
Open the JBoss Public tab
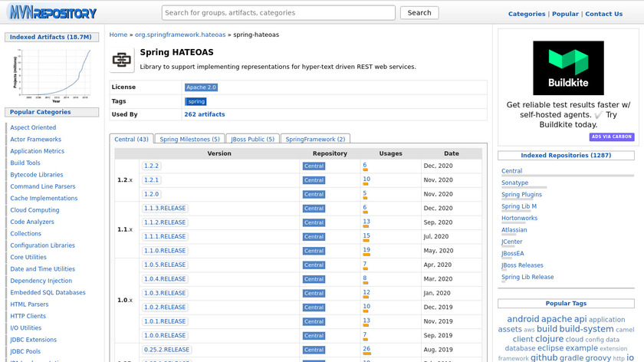(253, 140)
